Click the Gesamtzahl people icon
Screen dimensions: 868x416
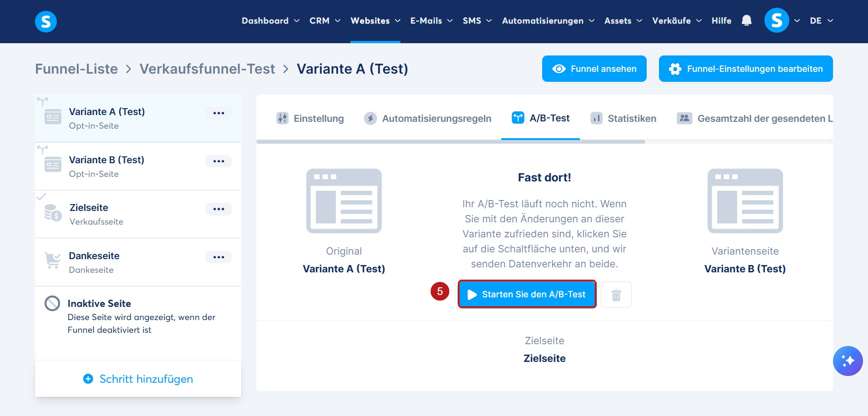pyautogui.click(x=684, y=118)
